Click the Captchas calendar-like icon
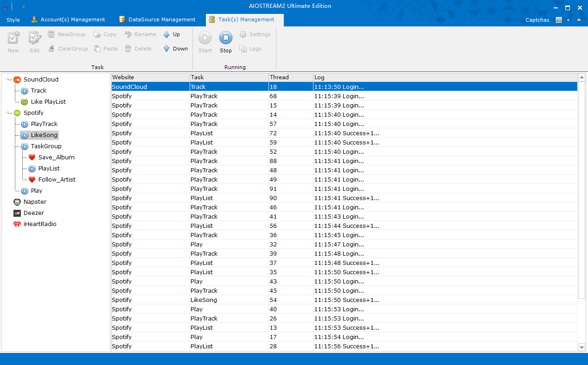 click(559, 20)
